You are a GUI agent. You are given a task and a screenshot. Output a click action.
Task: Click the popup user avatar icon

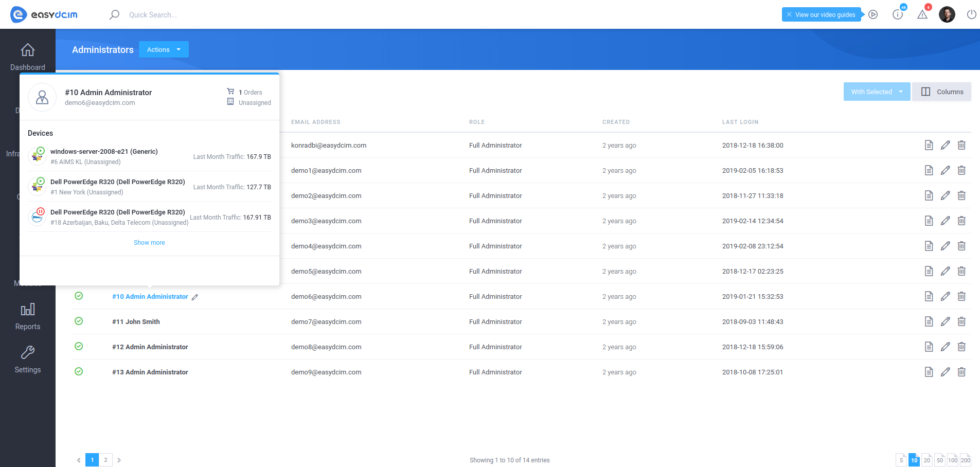tap(42, 97)
